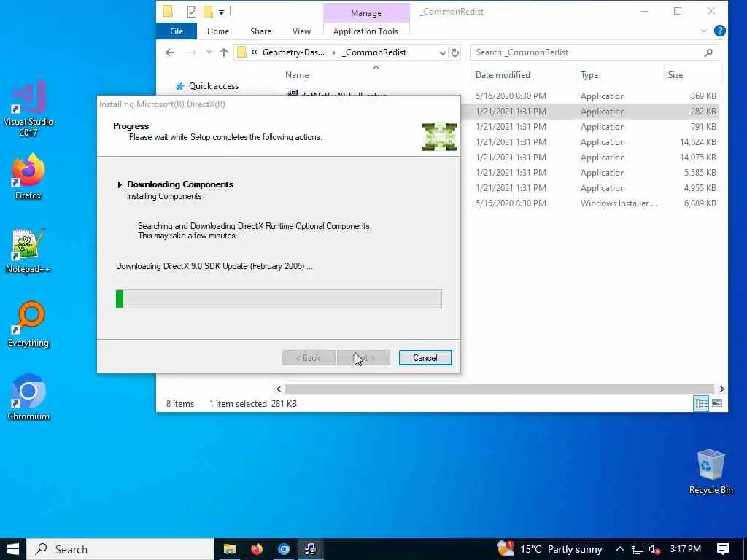
Task: Open network status tray icon
Action: pos(638,549)
